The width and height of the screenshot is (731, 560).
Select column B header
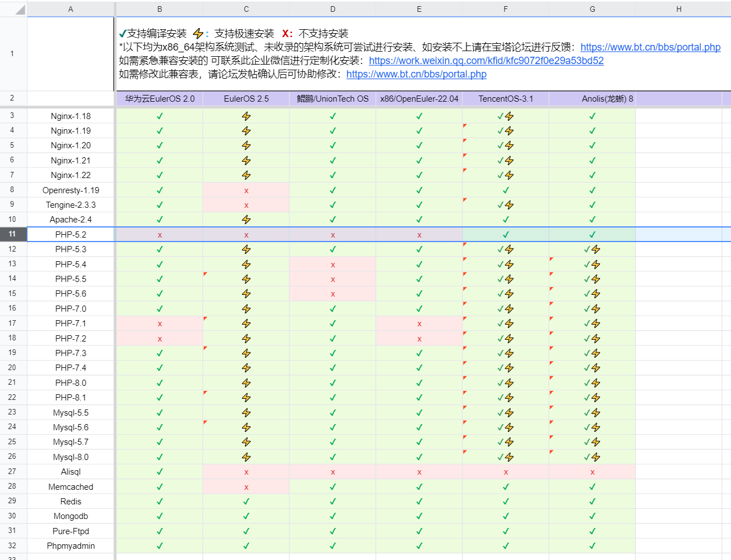pos(160,9)
